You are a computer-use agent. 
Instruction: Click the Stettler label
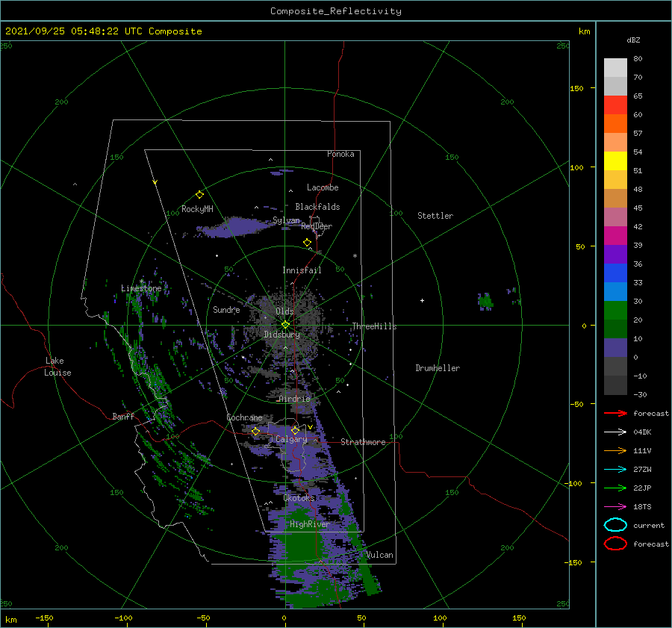[435, 216]
